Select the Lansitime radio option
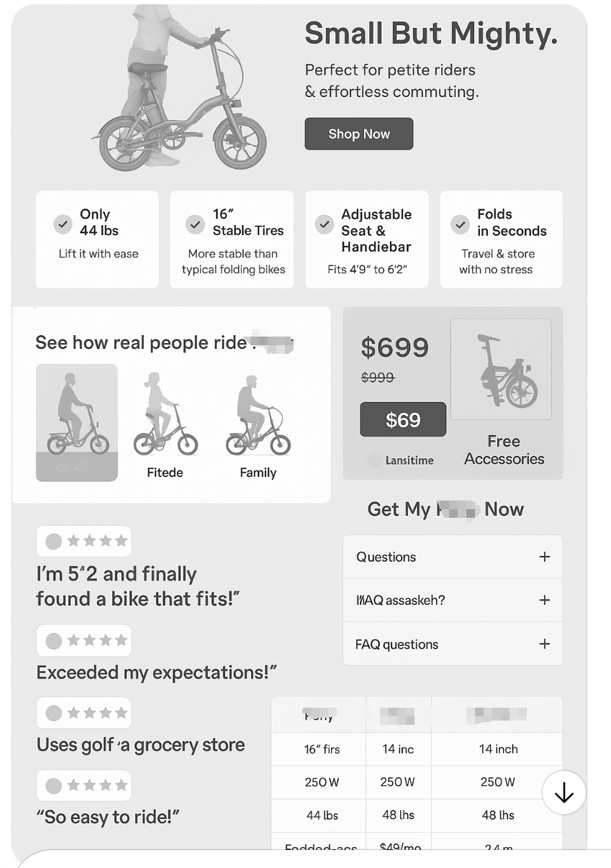611x868 pixels. [x=374, y=460]
